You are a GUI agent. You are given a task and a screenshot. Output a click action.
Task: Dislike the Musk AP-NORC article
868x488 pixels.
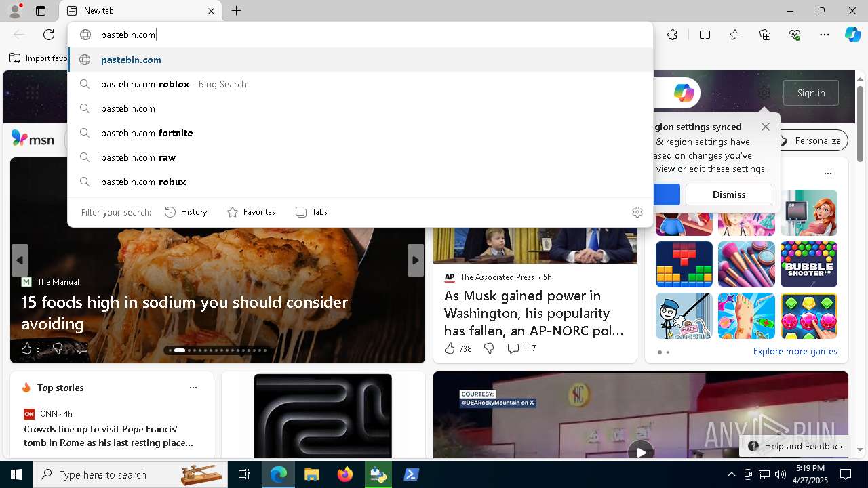coord(489,348)
